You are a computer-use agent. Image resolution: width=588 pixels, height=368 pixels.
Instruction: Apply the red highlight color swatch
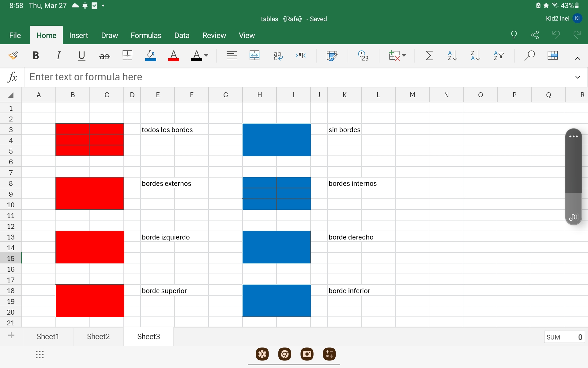point(173,56)
